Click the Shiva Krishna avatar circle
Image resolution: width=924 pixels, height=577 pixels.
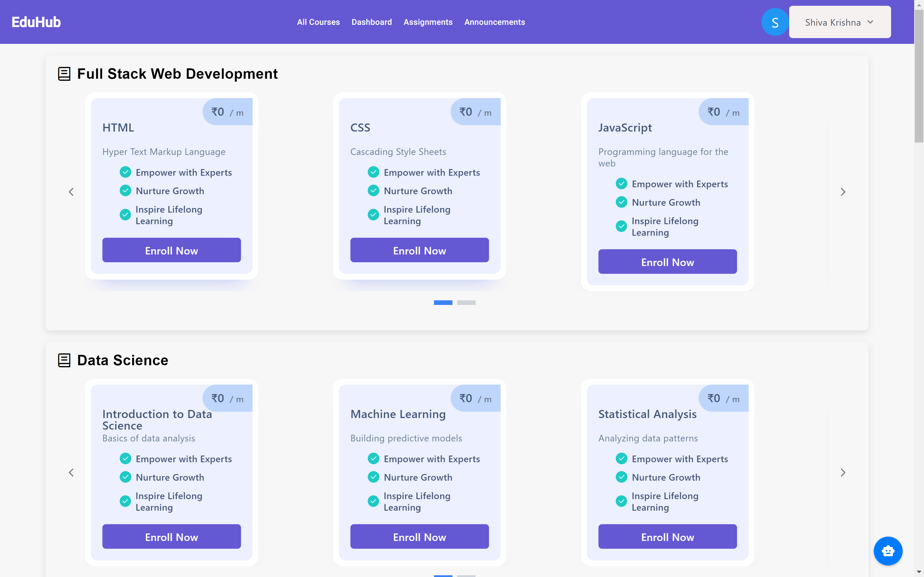click(x=774, y=22)
